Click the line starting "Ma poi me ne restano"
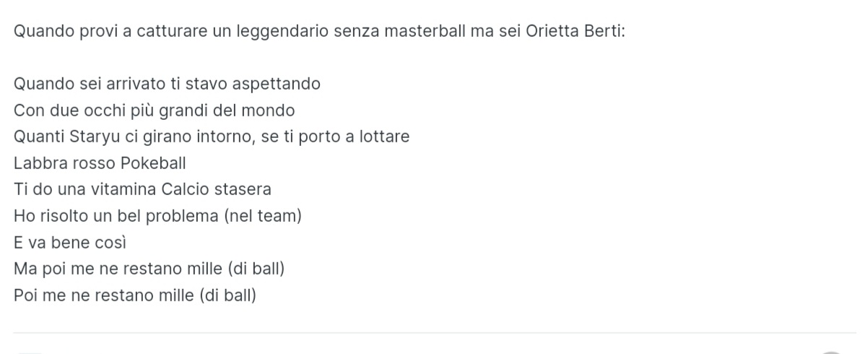This screenshot has width=868, height=354. point(149,269)
